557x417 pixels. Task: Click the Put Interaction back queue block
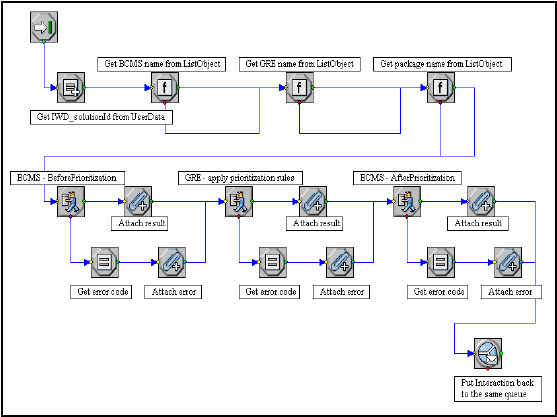(x=488, y=353)
